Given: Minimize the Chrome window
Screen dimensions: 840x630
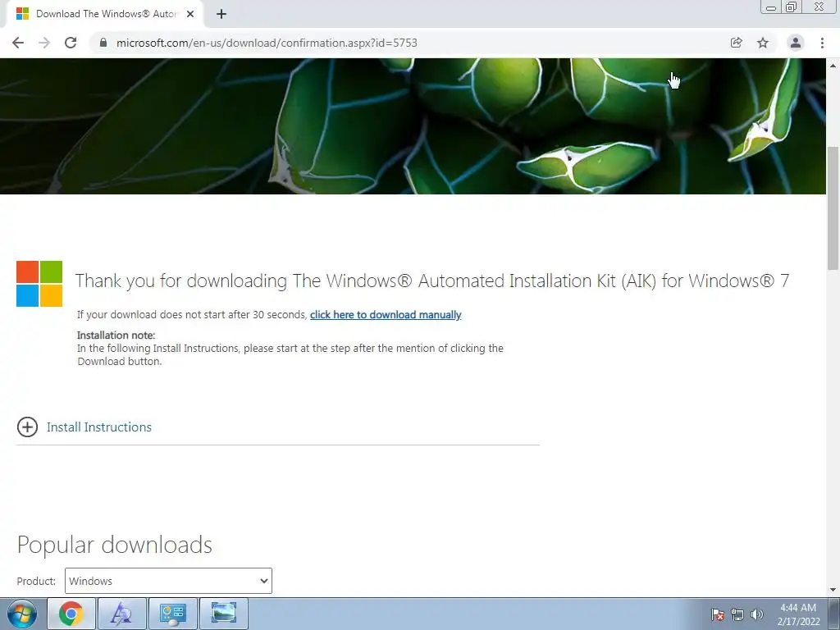Looking at the screenshot, I should [x=771, y=7].
